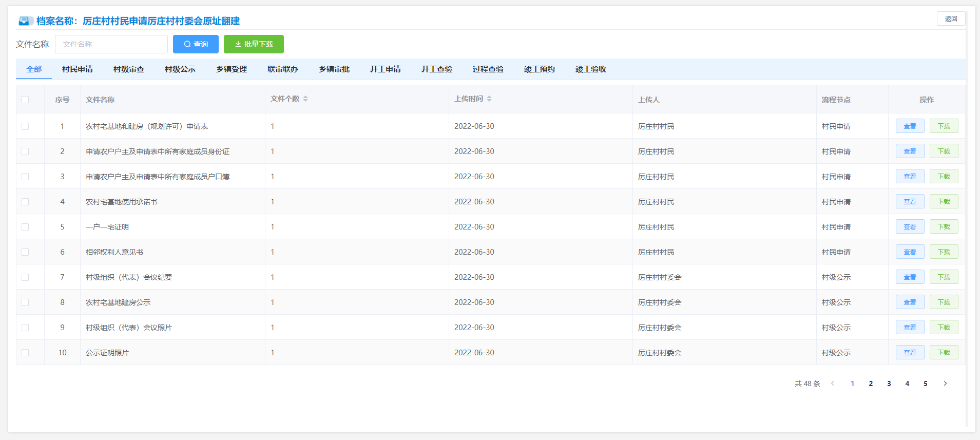Select the 竣工验收 tab
Image resolution: width=980 pixels, height=440 pixels.
tap(591, 69)
